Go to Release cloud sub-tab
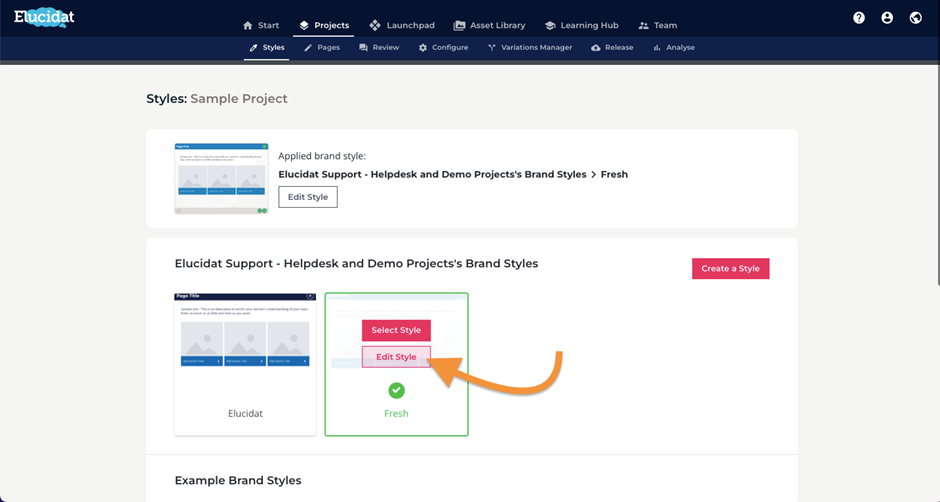 click(x=612, y=47)
